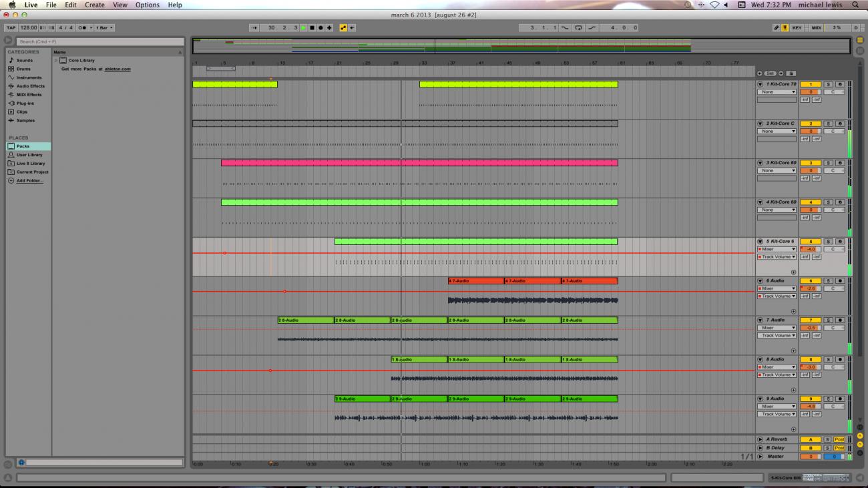Toggle track 3 activator button
This screenshot has width=868, height=488.
click(810, 163)
